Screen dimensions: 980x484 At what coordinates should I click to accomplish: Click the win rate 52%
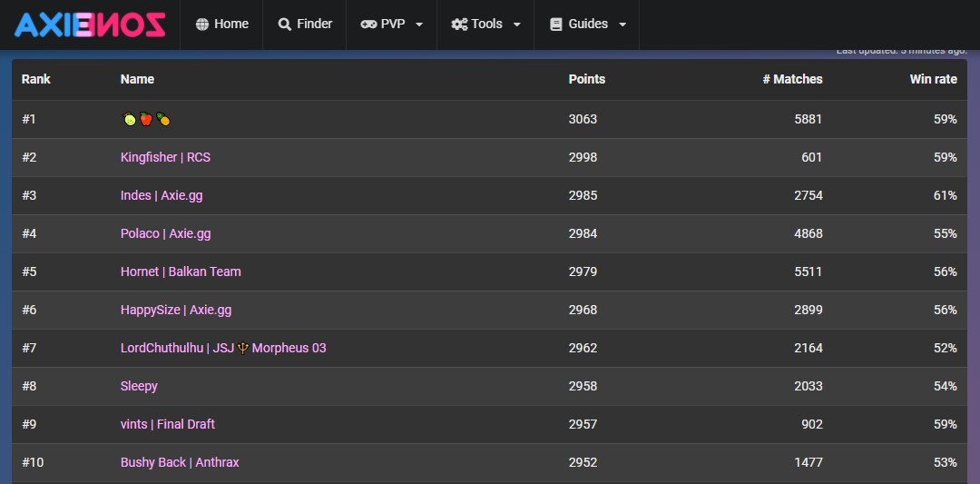[946, 349]
